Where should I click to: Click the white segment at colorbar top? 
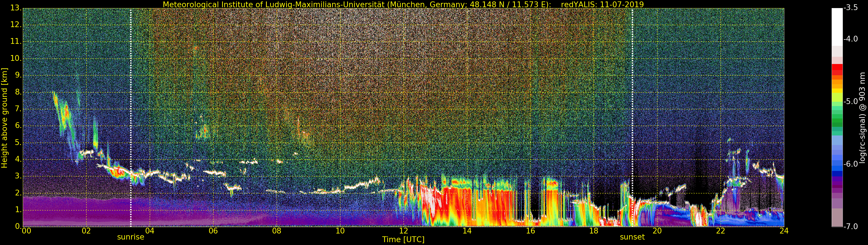click(837, 27)
